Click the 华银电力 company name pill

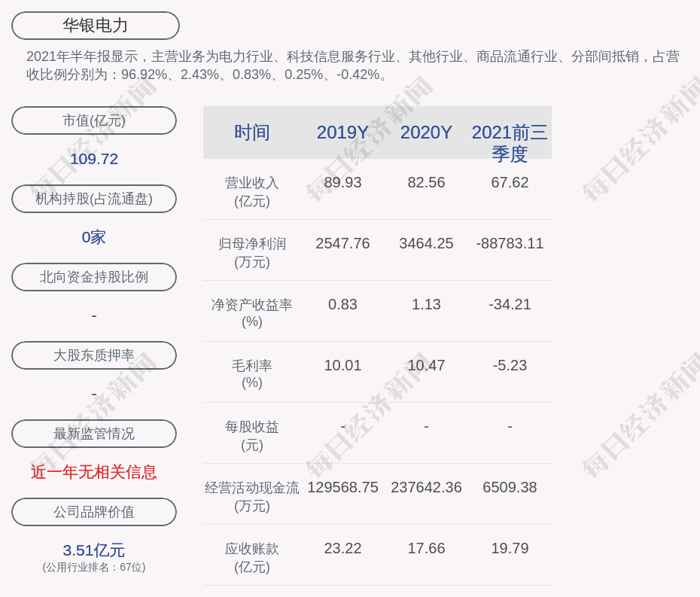96,26
